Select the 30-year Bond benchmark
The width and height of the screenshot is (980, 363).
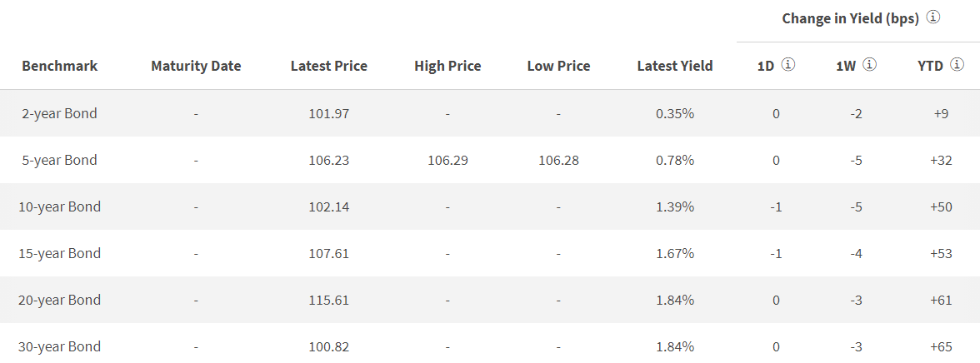click(x=59, y=346)
